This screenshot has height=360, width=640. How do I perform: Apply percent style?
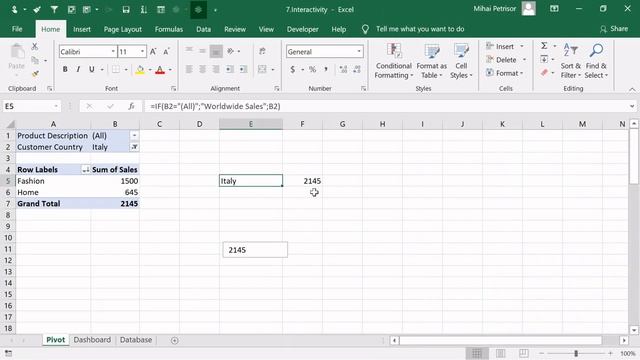click(x=312, y=70)
